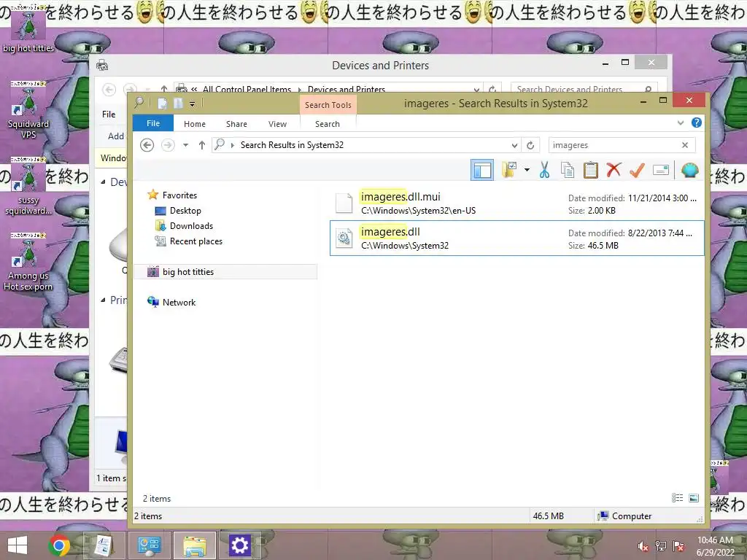The image size is (747, 560).
Task: Open Desktop under Favorites
Action: pos(185,211)
